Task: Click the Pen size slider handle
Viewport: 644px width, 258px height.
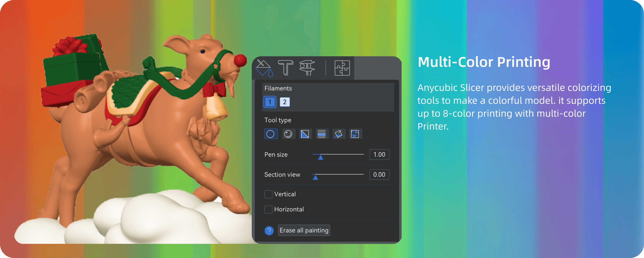Action: point(320,157)
